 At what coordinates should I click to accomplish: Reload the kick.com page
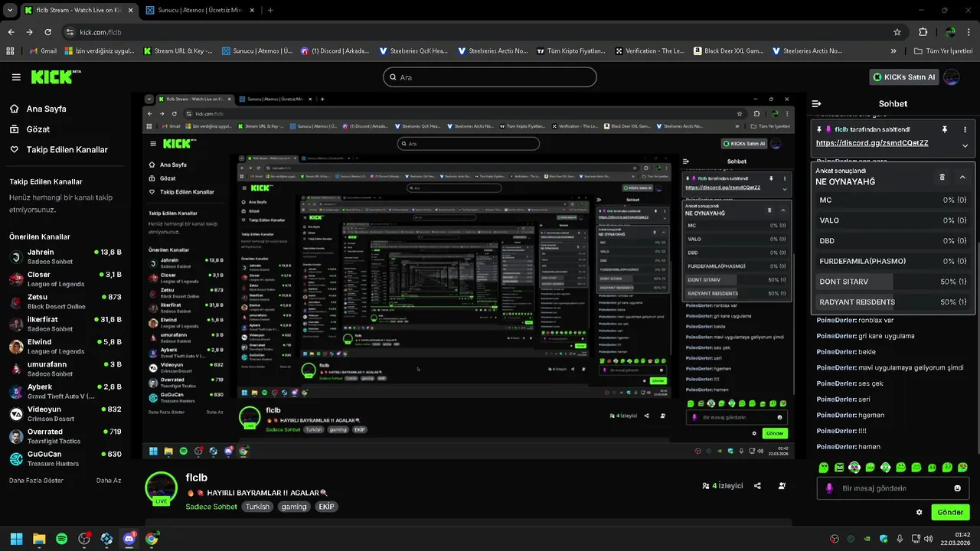[x=48, y=32]
